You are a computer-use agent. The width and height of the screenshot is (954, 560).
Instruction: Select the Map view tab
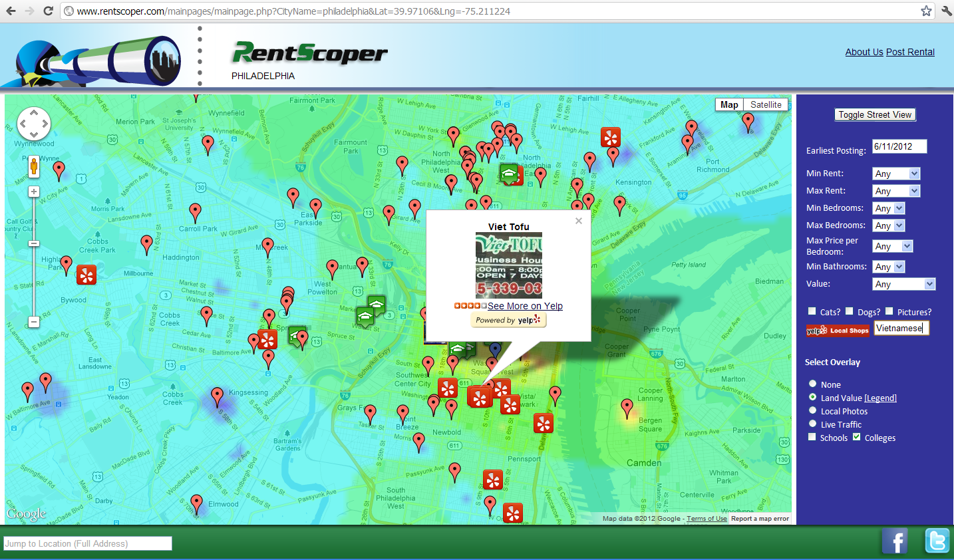click(729, 104)
